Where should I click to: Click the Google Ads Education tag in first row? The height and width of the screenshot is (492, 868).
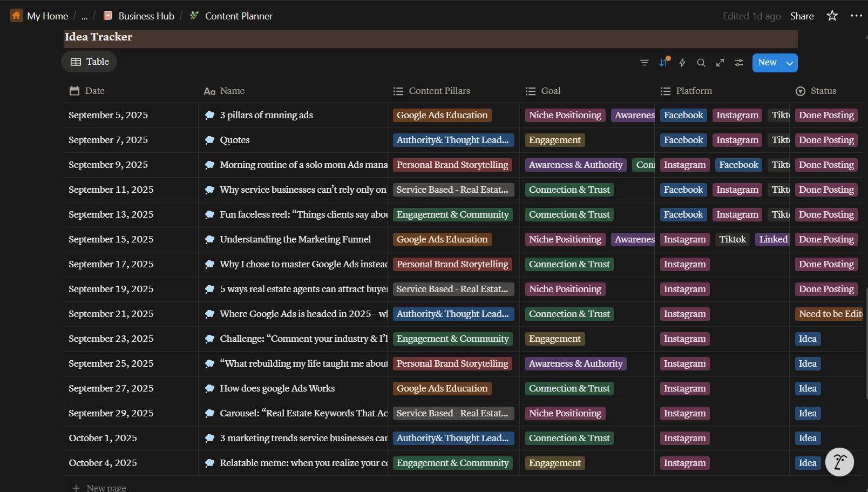click(442, 115)
